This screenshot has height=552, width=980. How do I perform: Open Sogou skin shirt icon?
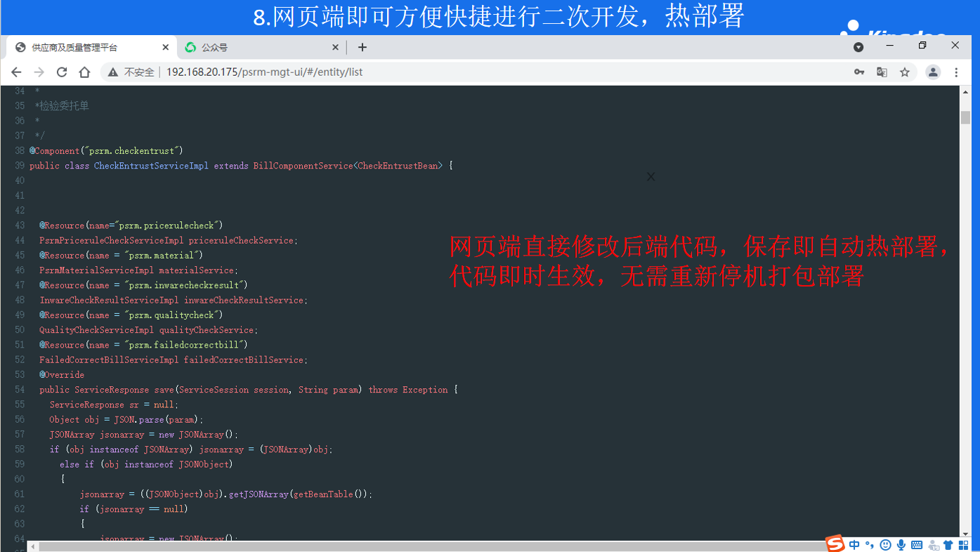948,545
